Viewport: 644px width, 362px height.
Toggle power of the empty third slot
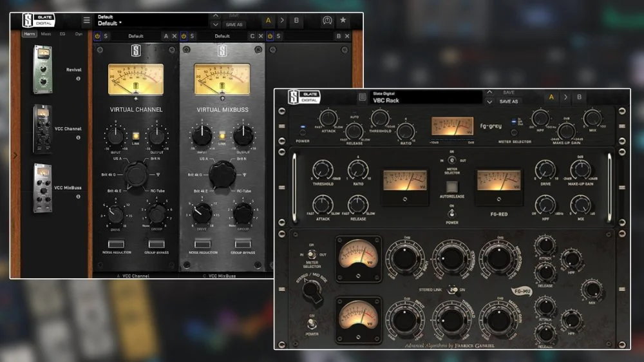[x=270, y=36]
